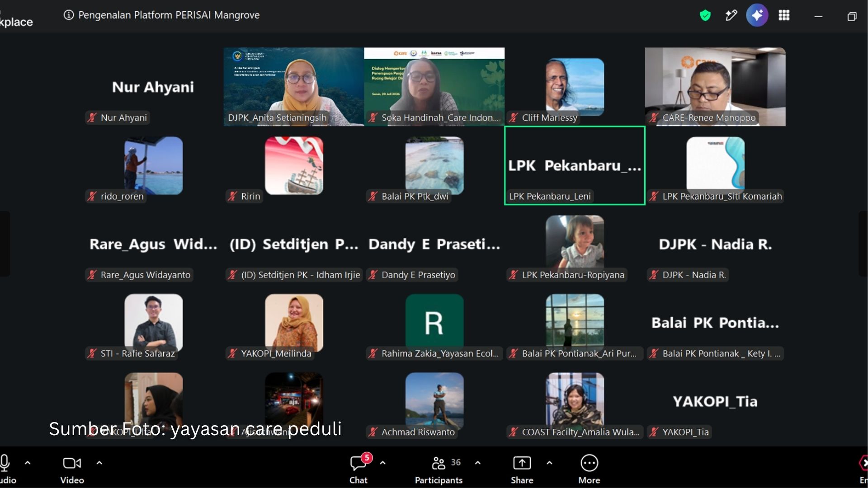Click the muted mic icon for Balai PK Pontianak _ Kety
Screen dimensions: 868x488
click(x=654, y=353)
